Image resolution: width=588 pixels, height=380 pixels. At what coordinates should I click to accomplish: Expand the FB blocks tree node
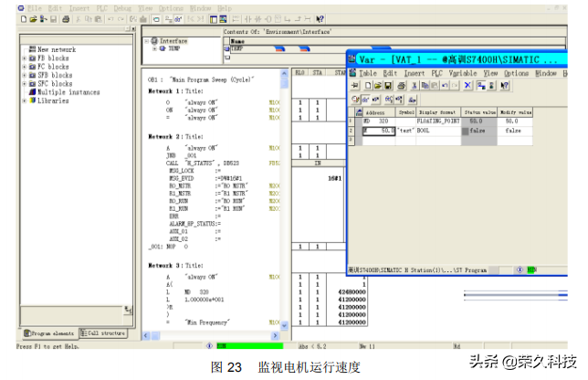24,58
